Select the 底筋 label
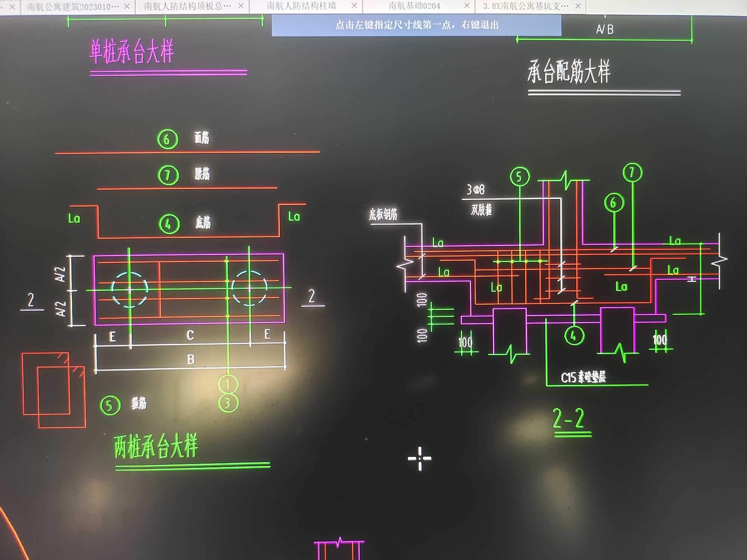 pos(203,222)
